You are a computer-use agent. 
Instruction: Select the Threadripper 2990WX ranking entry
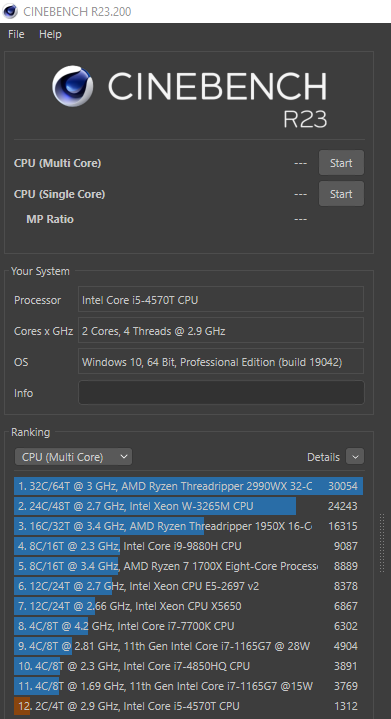(188, 486)
